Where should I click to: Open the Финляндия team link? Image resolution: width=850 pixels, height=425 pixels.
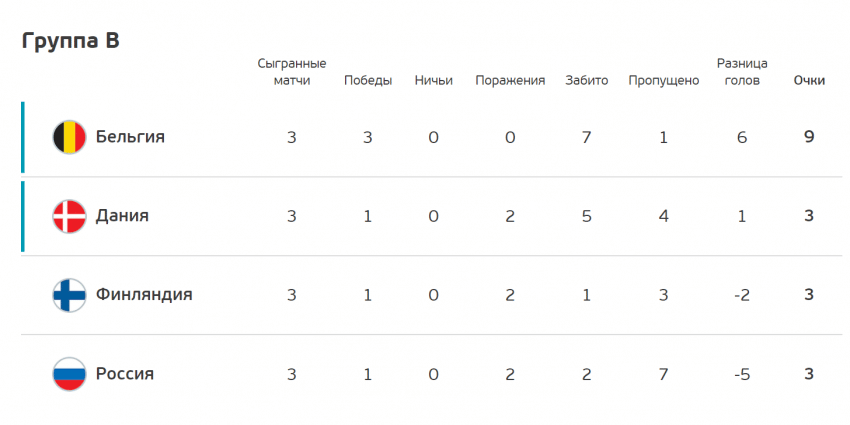pyautogui.click(x=144, y=295)
